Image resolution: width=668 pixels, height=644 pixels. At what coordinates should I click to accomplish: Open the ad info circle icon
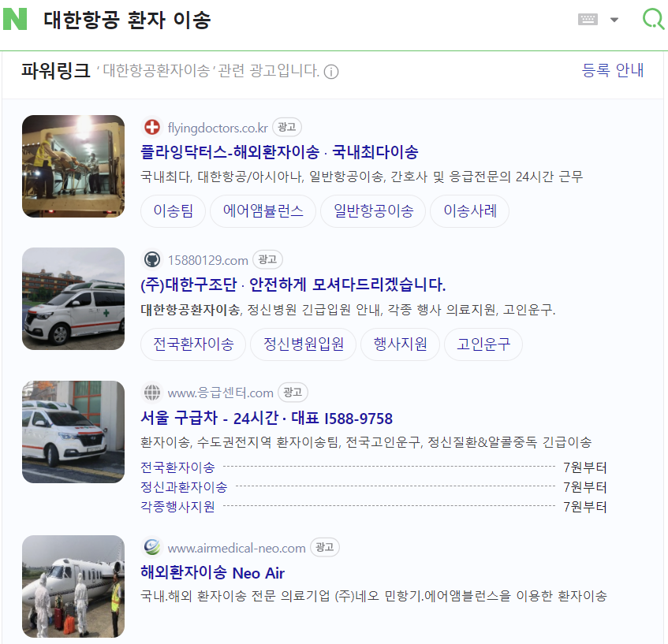tap(331, 72)
